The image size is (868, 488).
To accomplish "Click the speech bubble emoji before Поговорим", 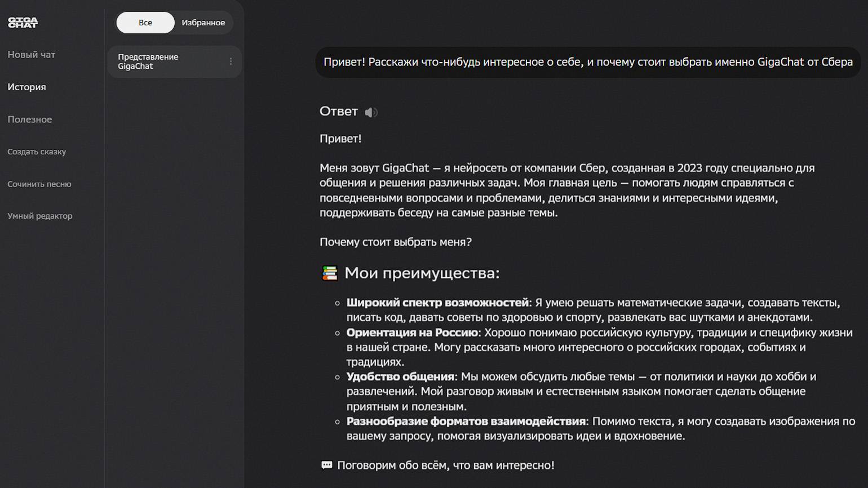I will pos(327,465).
